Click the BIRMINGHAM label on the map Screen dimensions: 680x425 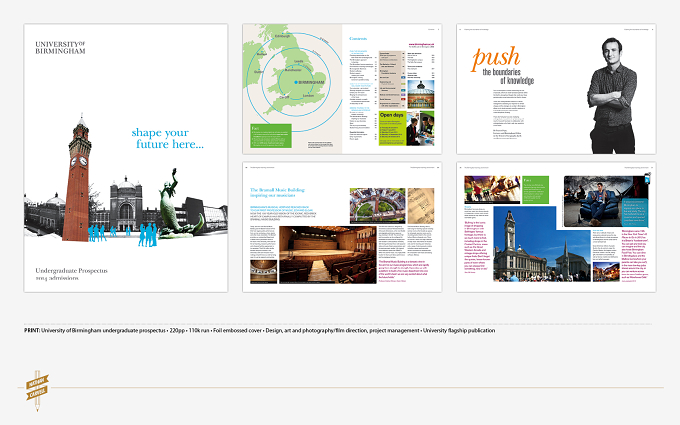pyautogui.click(x=311, y=82)
